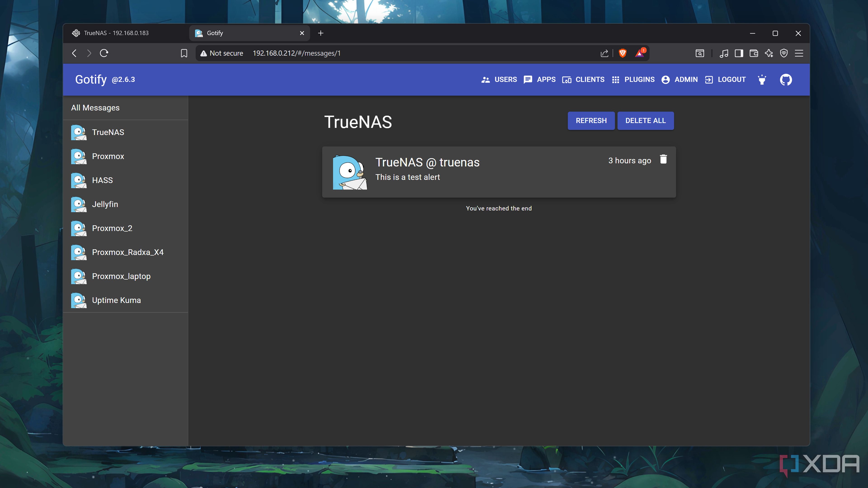The width and height of the screenshot is (868, 488).
Task: Select the Proxmox_2 application in sidebar
Action: coord(125,228)
